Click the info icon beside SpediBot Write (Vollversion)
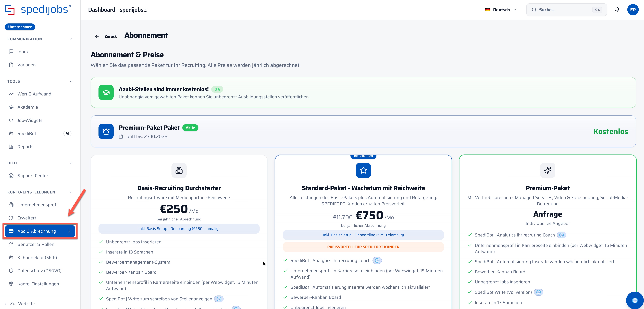The image size is (644, 309). tap(539, 292)
